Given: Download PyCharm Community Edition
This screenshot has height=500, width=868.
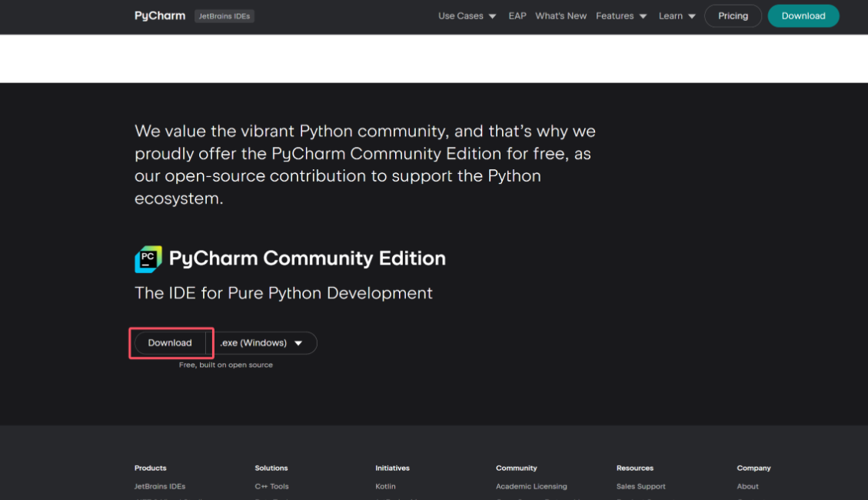Looking at the screenshot, I should (x=170, y=343).
